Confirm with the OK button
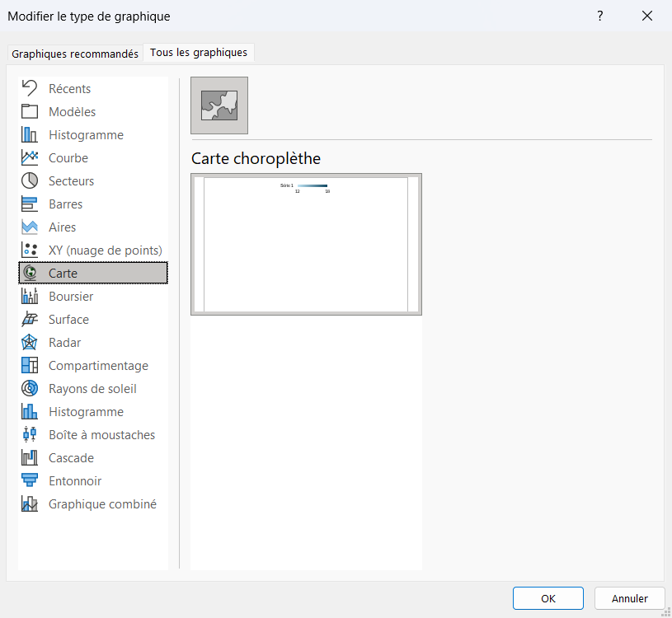Screen dimensions: 672x618 [x=547, y=598]
